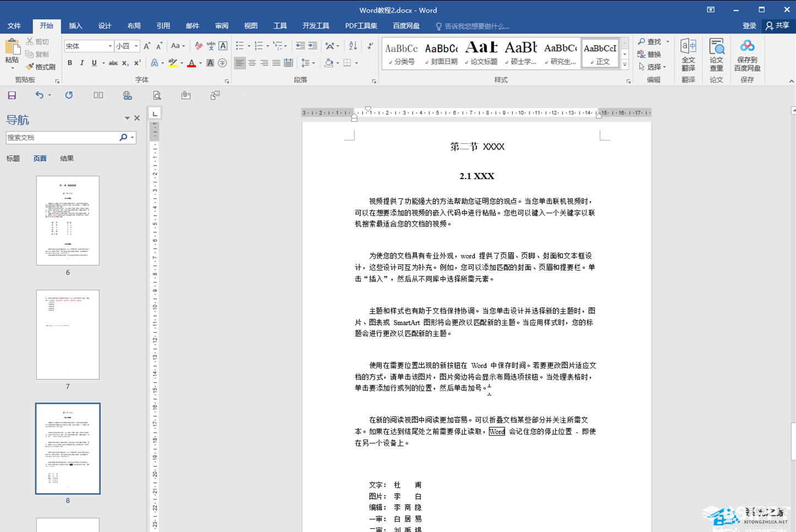Open the line spacing dropdown

308,63
